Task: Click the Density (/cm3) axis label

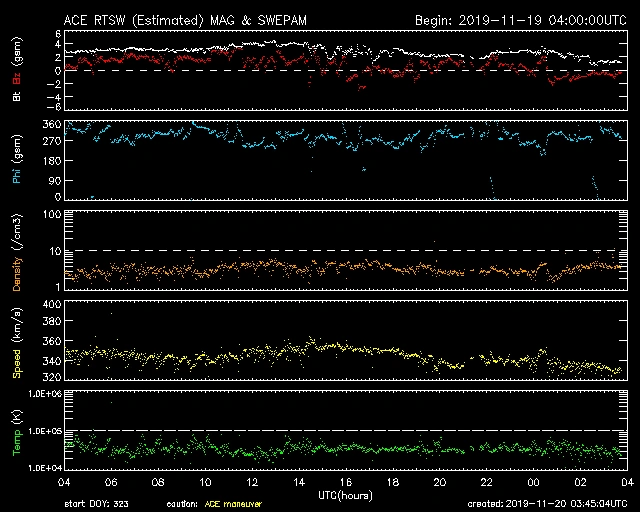Action: click(x=16, y=255)
